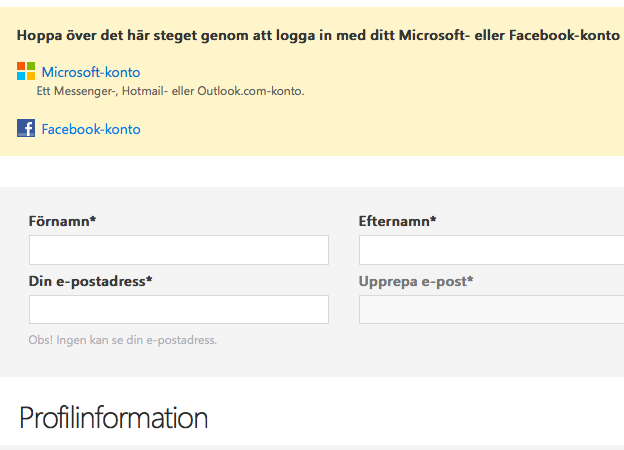
Task: Click the Messenger, Hotmail, Outlook.com description text
Action: (170, 91)
